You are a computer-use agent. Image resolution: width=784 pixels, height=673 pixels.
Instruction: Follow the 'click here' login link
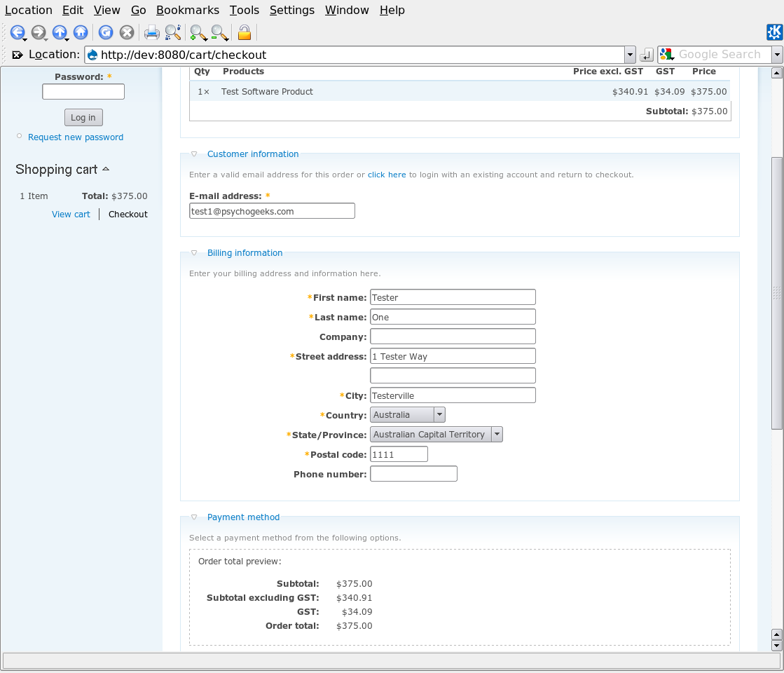(387, 175)
